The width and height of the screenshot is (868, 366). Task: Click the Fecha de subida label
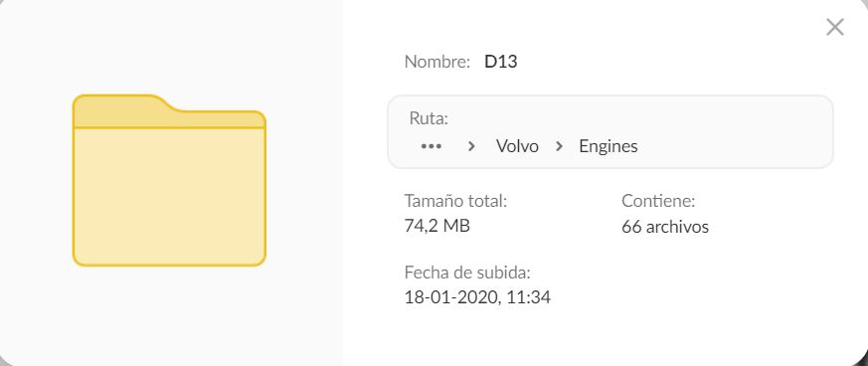pyautogui.click(x=467, y=273)
